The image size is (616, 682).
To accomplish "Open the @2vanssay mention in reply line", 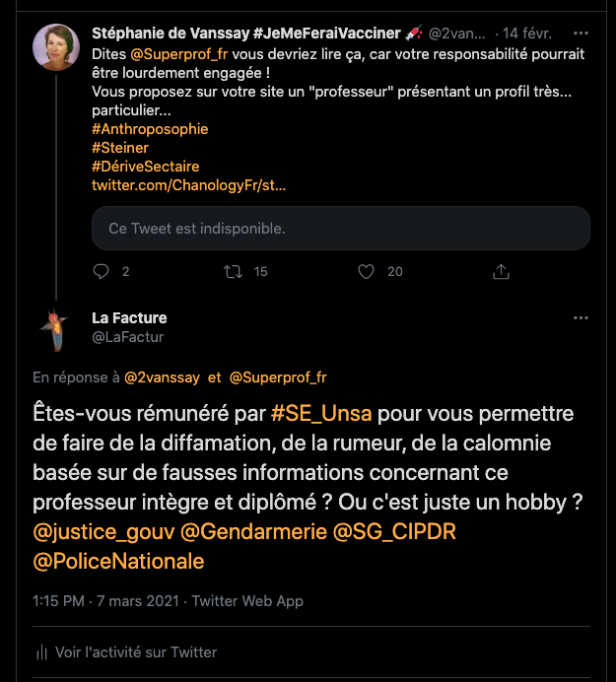I will click(162, 376).
